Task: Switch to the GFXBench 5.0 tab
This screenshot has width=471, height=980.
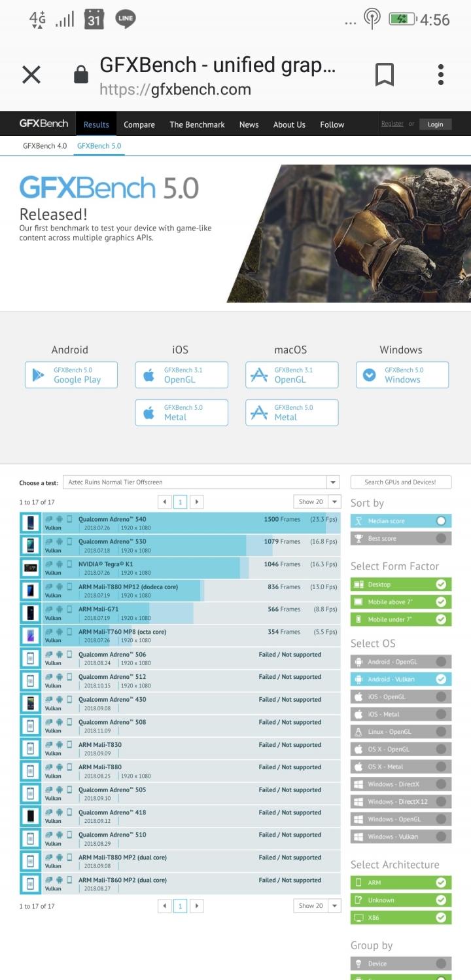Action: 99,146
